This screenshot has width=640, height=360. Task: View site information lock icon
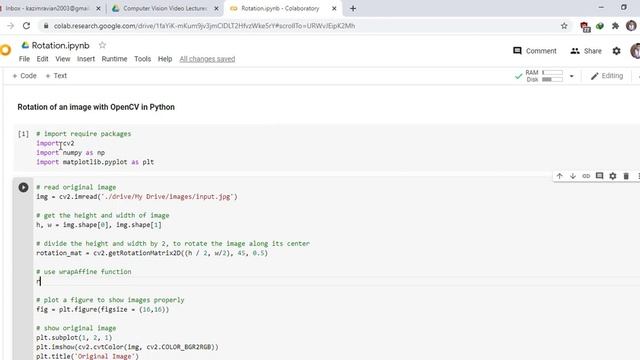click(x=46, y=26)
